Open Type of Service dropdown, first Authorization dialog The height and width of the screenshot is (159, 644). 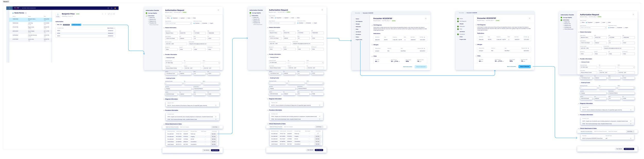[178, 23]
